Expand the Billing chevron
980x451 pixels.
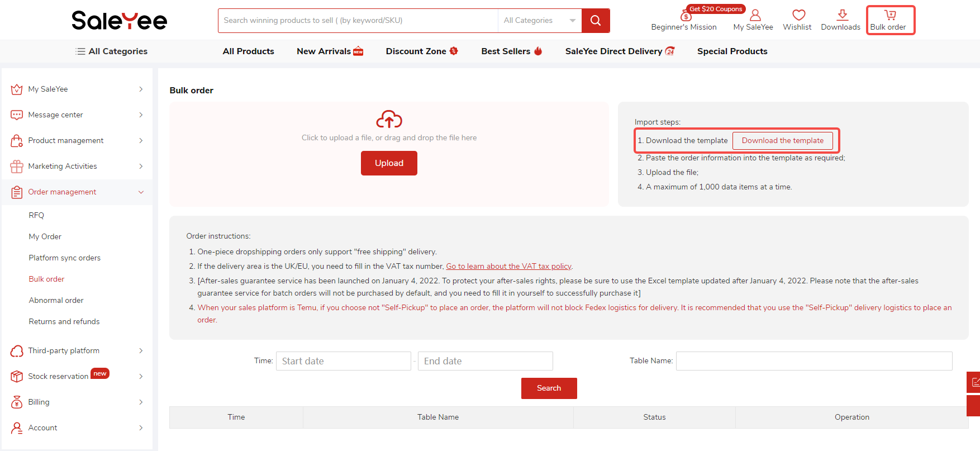point(141,402)
